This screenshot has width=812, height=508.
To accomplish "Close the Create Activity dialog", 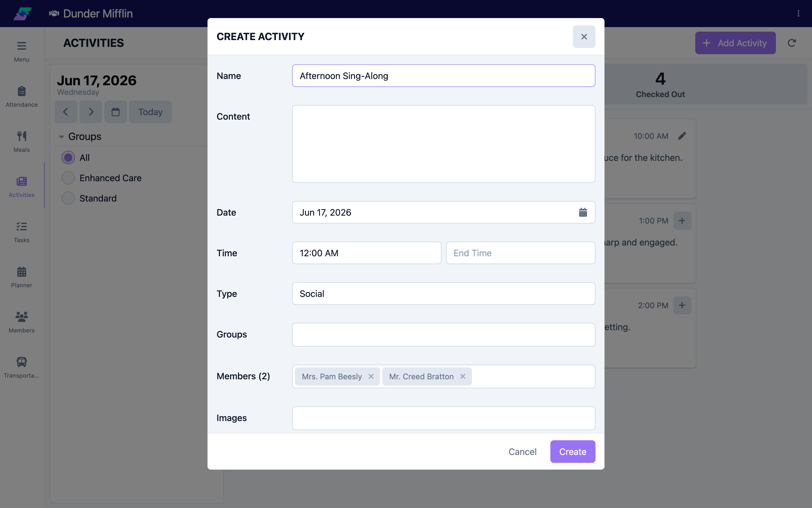I will pyautogui.click(x=584, y=37).
